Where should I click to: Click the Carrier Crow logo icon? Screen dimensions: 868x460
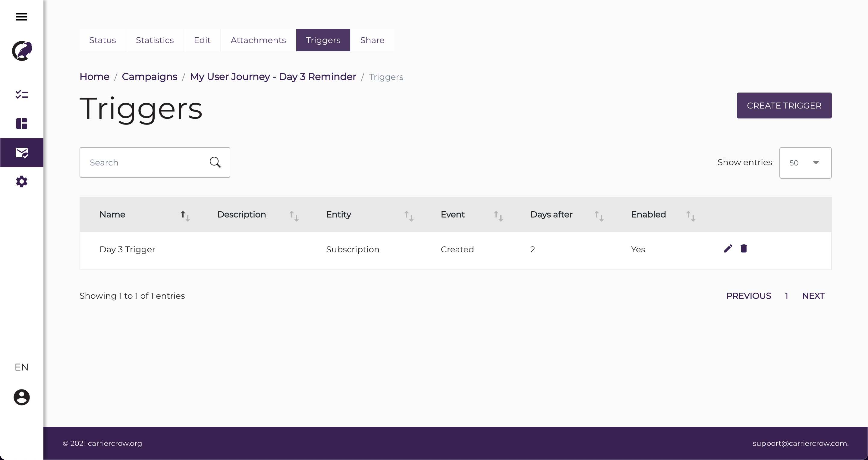[22, 51]
